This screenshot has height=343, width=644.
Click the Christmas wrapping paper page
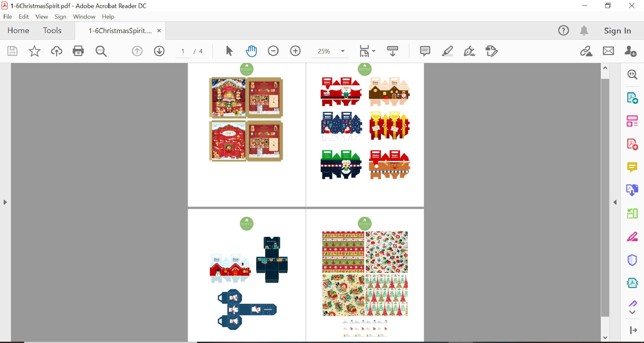[365, 275]
